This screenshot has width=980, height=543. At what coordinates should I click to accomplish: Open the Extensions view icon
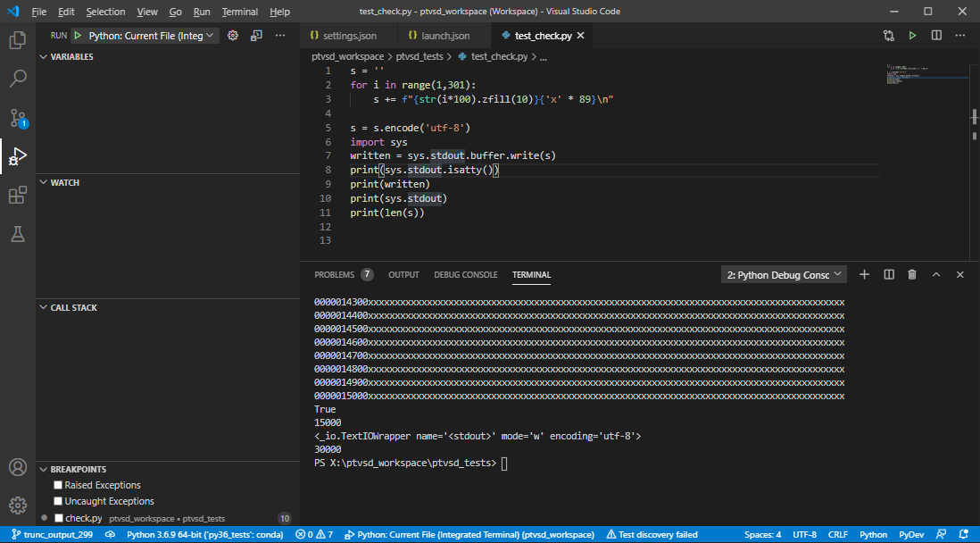click(x=18, y=195)
